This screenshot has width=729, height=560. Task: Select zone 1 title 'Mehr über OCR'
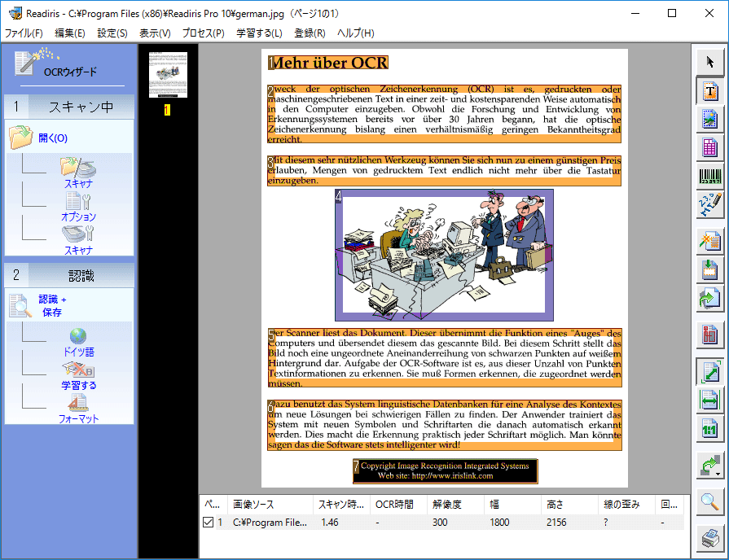pos(328,63)
